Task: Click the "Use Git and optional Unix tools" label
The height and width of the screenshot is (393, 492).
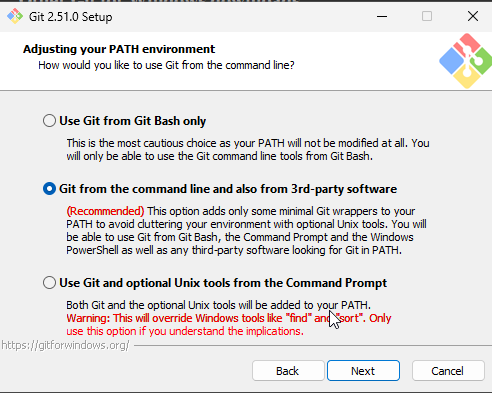Action: coord(223,283)
